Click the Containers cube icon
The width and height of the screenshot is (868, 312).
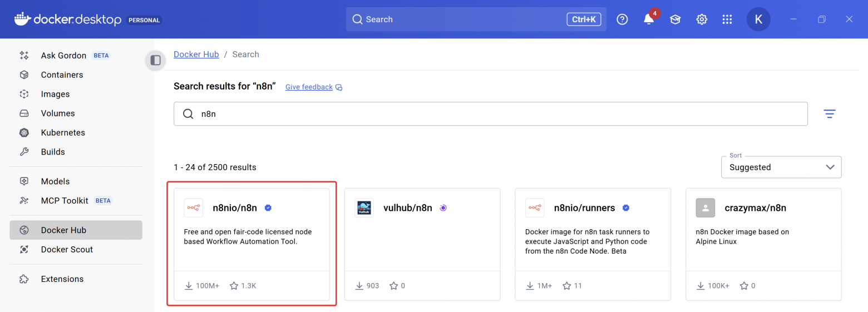[24, 75]
